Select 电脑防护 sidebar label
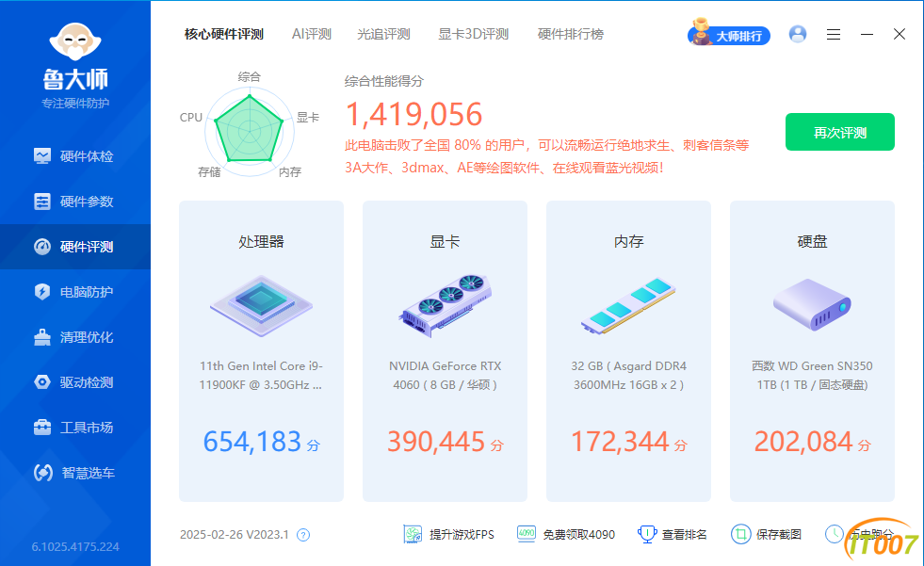Image resolution: width=924 pixels, height=566 pixels. tap(87, 292)
